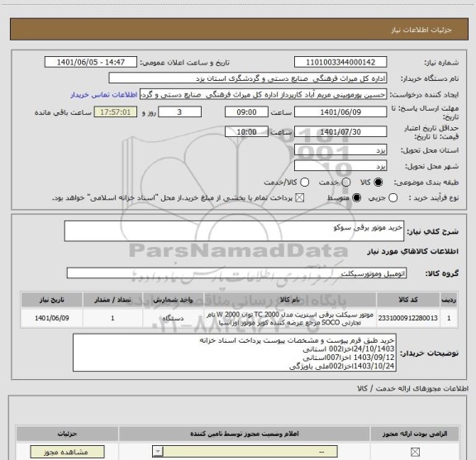
Task: Click the شهر محل تحویل field
Action: 340,166
